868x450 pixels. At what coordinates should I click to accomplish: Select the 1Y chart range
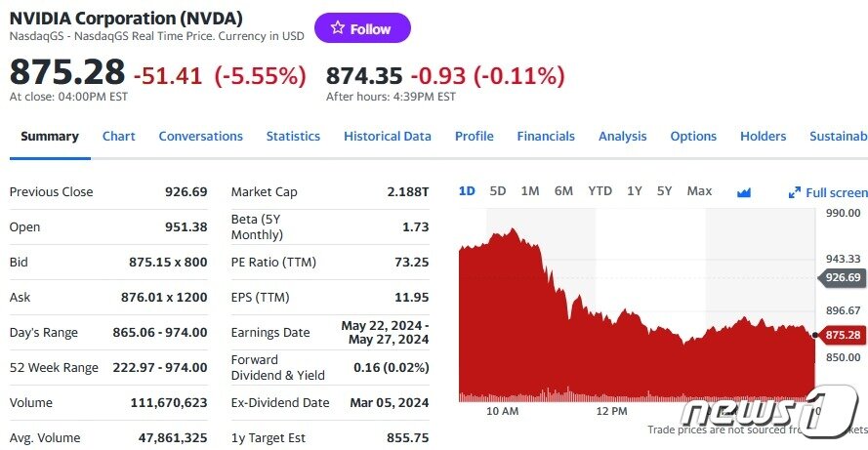pyautogui.click(x=635, y=191)
